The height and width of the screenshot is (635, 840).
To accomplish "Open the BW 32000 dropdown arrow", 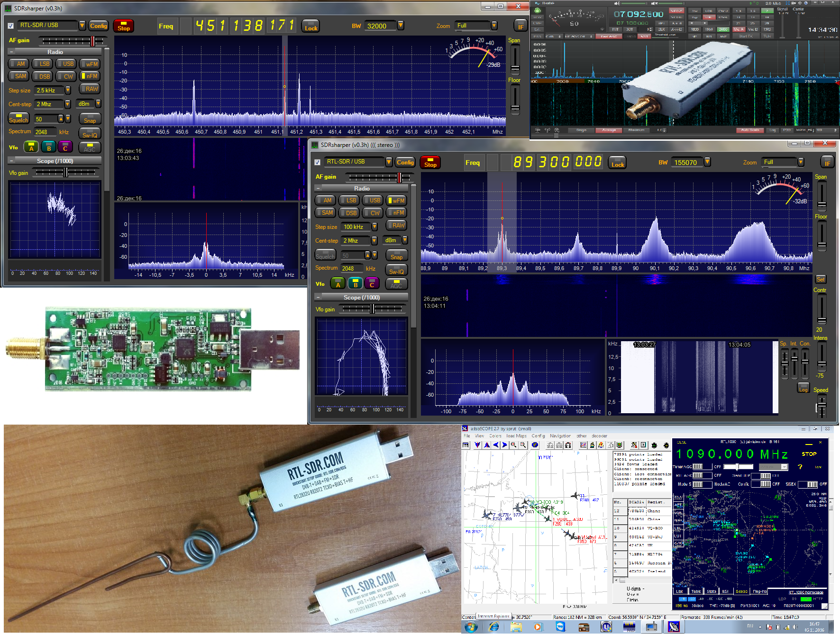I will (x=401, y=26).
